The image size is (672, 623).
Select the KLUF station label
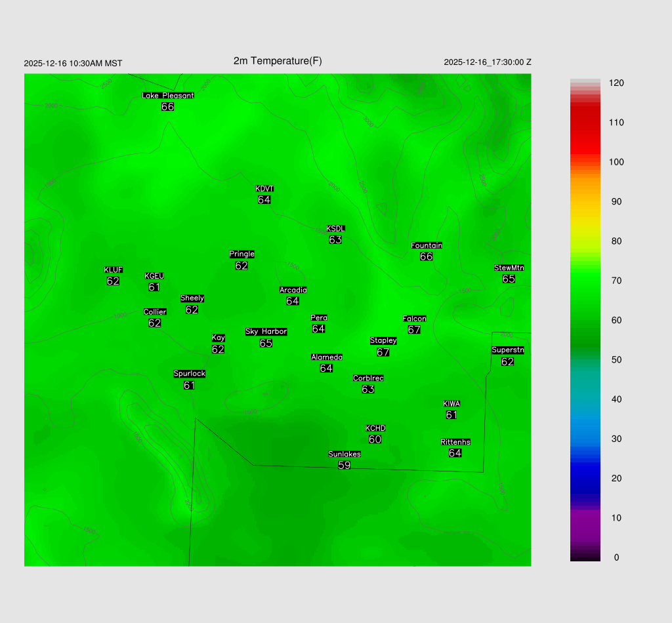coord(113,270)
